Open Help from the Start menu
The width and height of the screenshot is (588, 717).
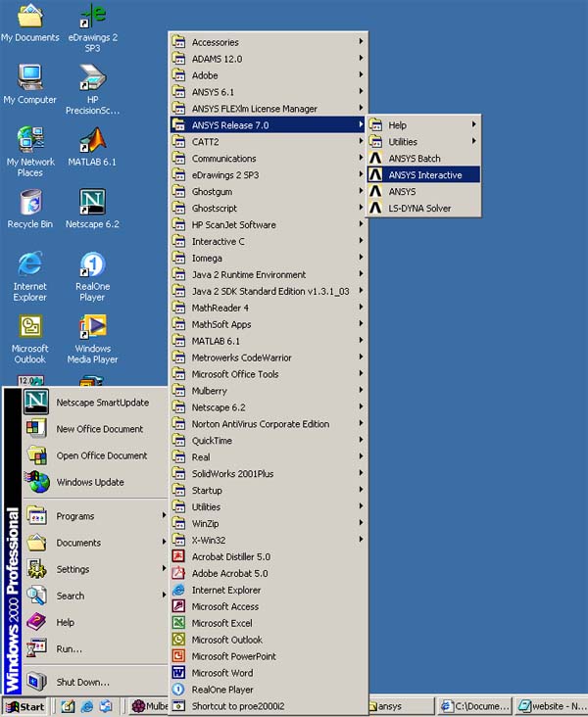point(95,622)
